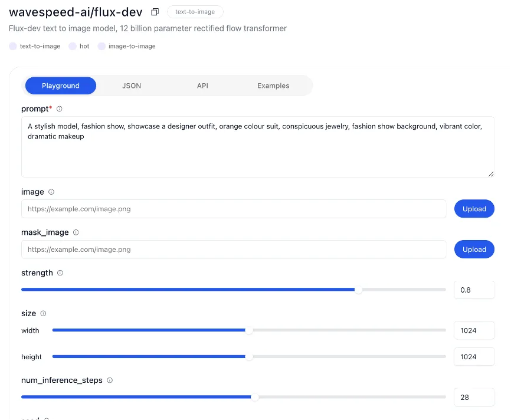Select the Flux-dev model description text
This screenshot has width=511, height=420.
(148, 29)
